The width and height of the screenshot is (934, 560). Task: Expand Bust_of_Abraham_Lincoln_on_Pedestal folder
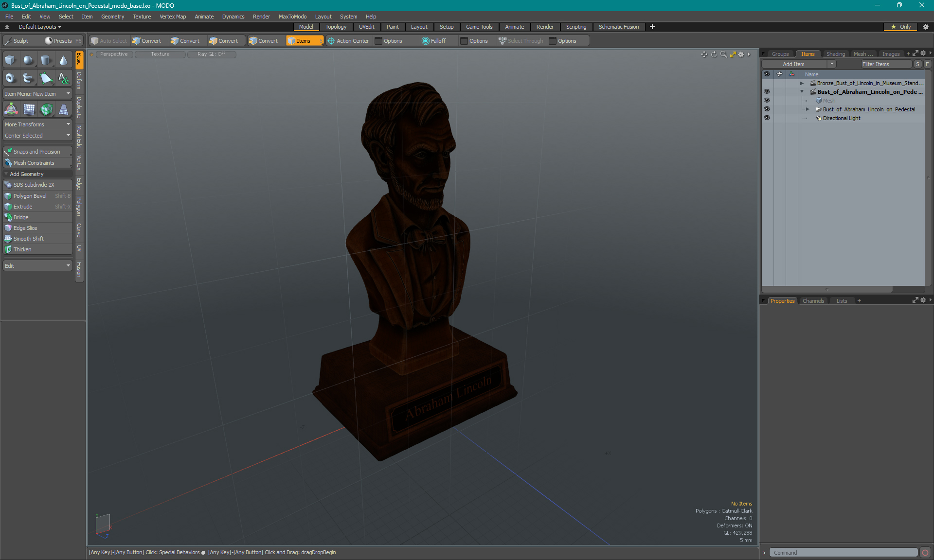[x=808, y=109]
